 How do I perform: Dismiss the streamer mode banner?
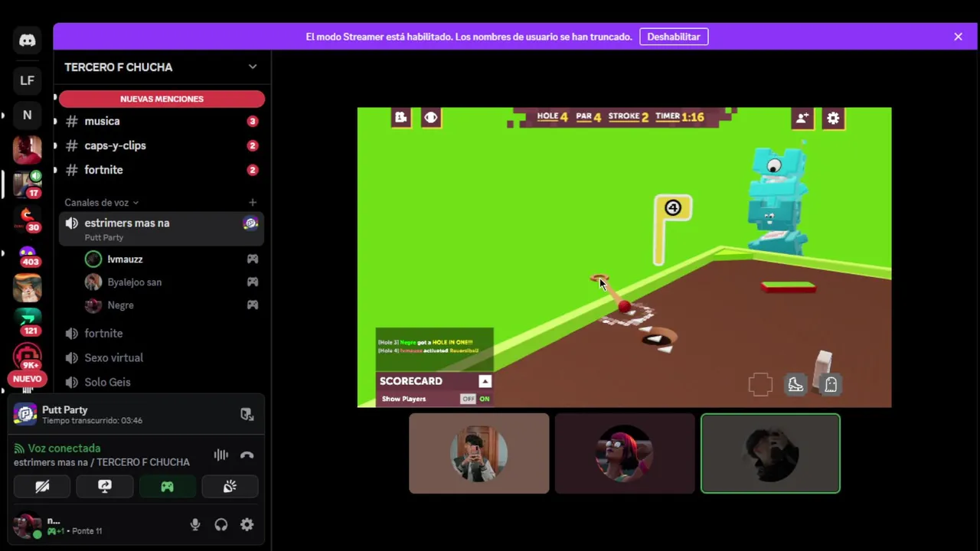click(x=958, y=37)
